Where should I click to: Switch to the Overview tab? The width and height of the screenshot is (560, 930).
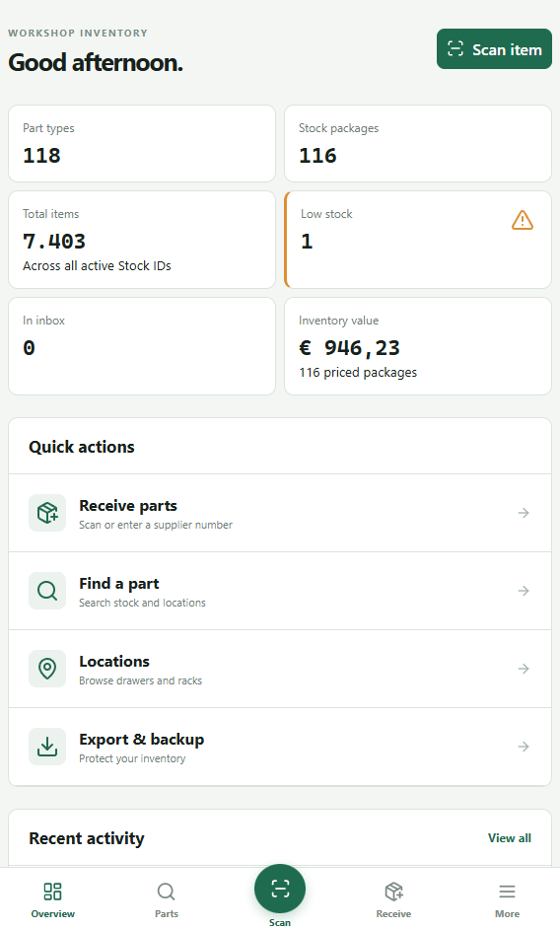(53, 899)
